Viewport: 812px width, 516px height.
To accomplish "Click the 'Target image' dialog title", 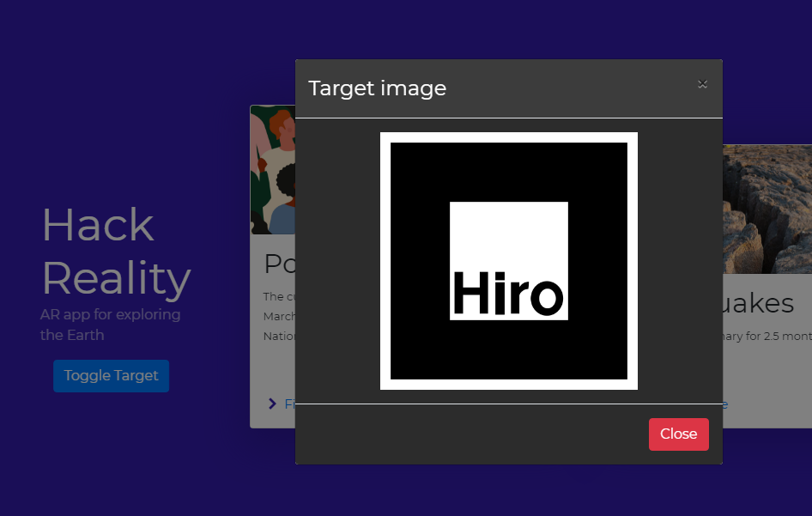I will [x=377, y=88].
